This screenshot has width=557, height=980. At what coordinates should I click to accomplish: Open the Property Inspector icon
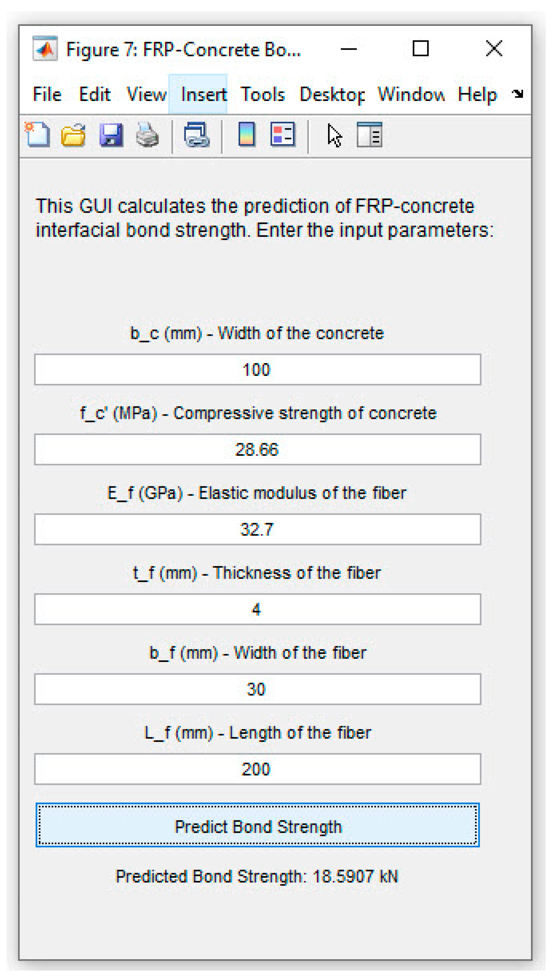click(369, 135)
